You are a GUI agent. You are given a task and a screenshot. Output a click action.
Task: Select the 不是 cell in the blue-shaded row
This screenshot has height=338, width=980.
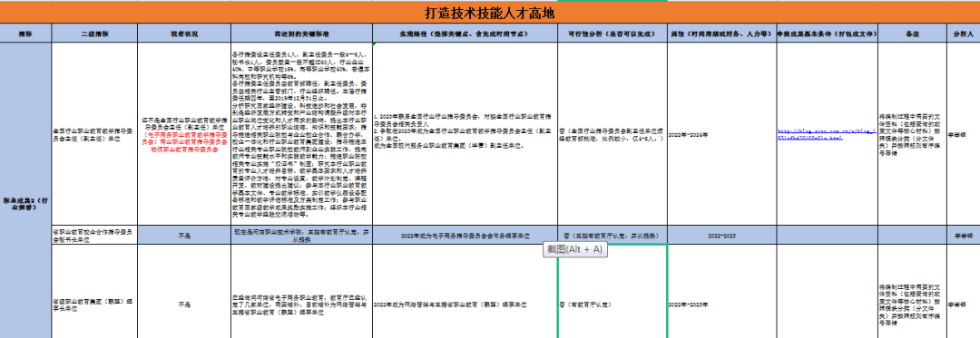(184, 235)
